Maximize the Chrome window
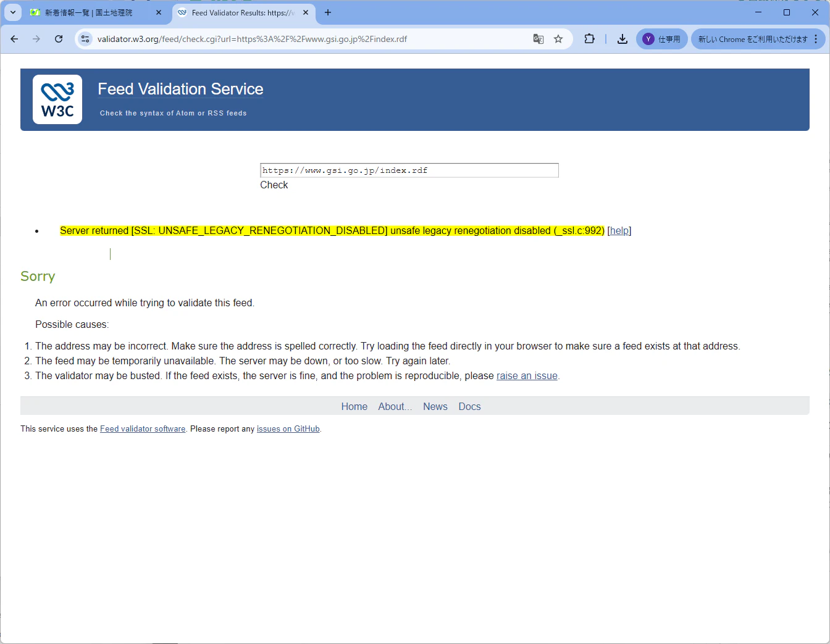Image resolution: width=830 pixels, height=644 pixels. tap(787, 12)
